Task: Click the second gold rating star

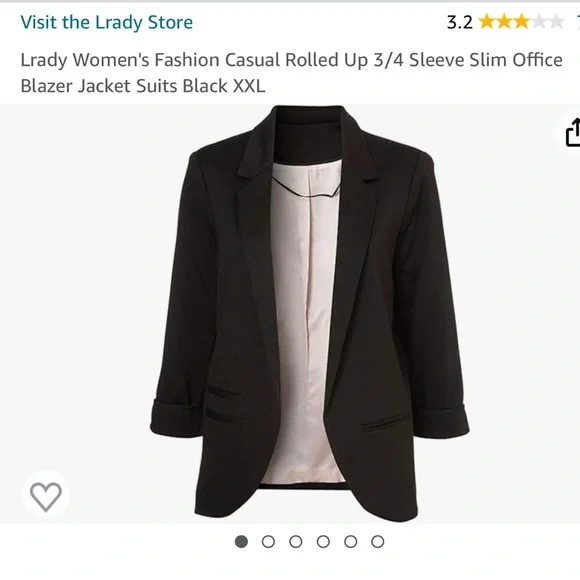Action: [x=505, y=22]
